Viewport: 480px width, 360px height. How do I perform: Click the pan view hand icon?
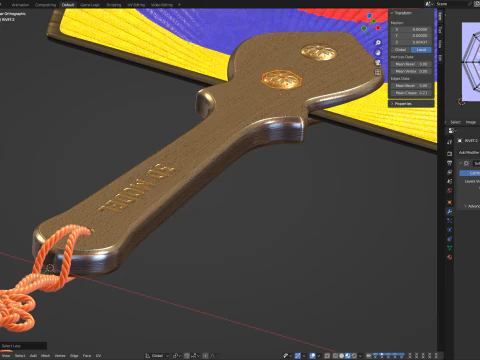coord(378,53)
